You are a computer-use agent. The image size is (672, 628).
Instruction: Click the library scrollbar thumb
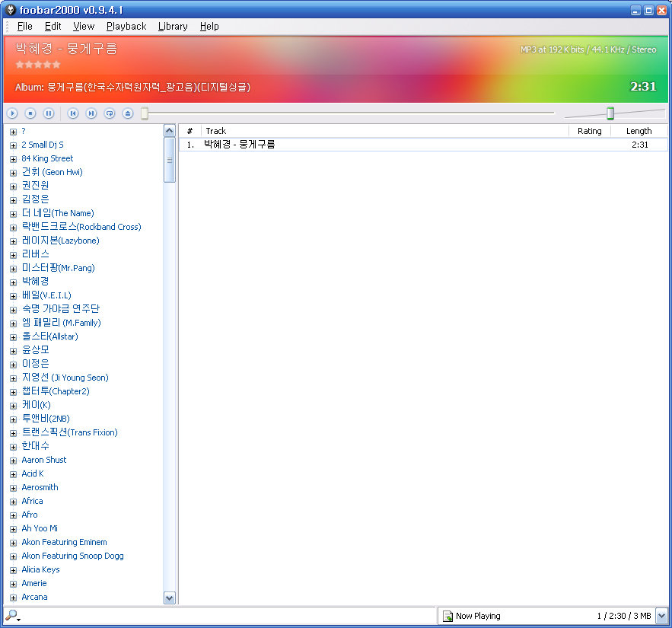pyautogui.click(x=170, y=160)
